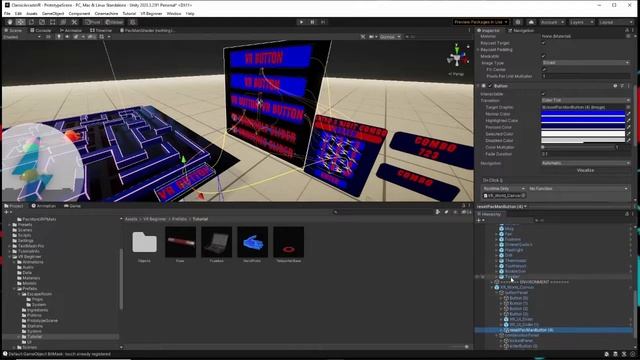Select the HandProto prefab thumbnail
Image resolution: width=640 pixels, height=360 pixels.
[x=252, y=242]
